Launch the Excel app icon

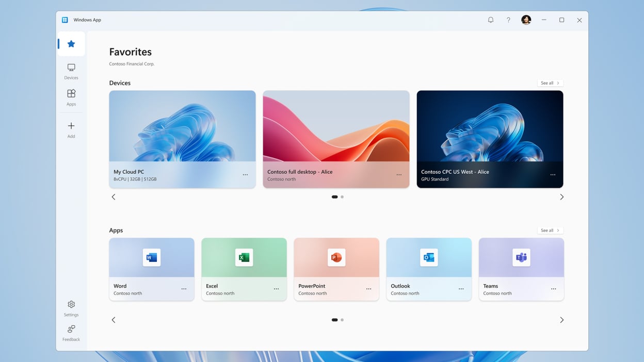coord(244,257)
